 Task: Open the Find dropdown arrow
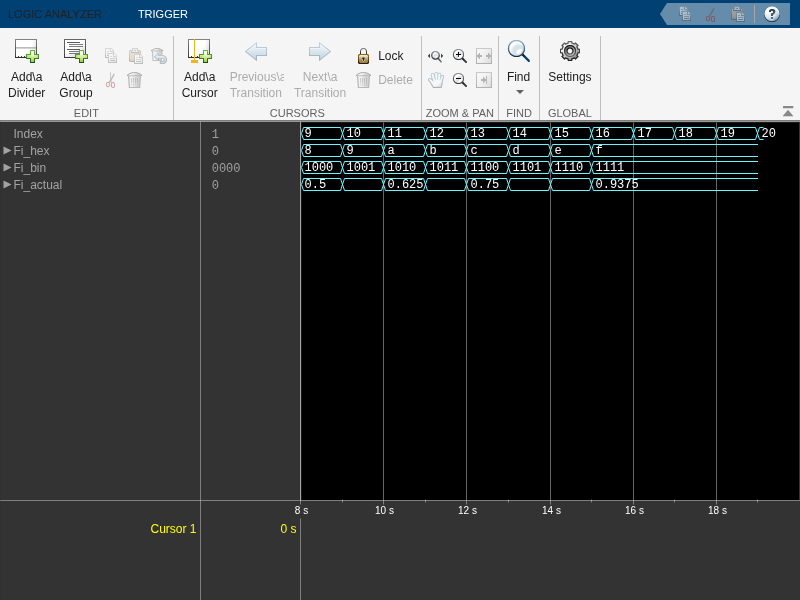[519, 92]
